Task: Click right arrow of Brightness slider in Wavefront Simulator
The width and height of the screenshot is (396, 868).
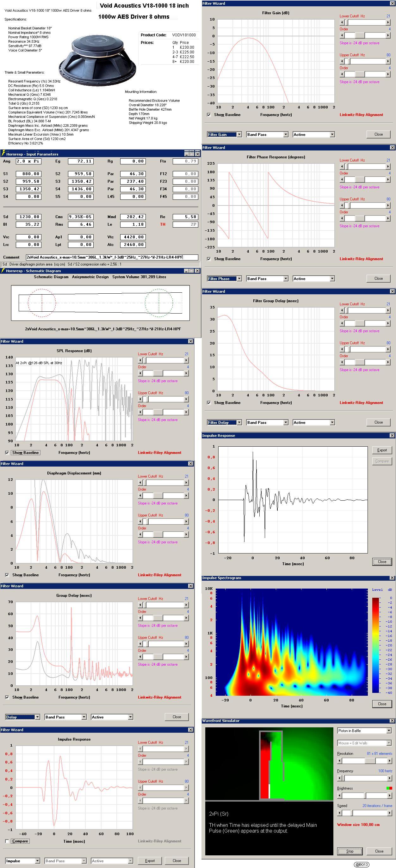Action: point(389,796)
